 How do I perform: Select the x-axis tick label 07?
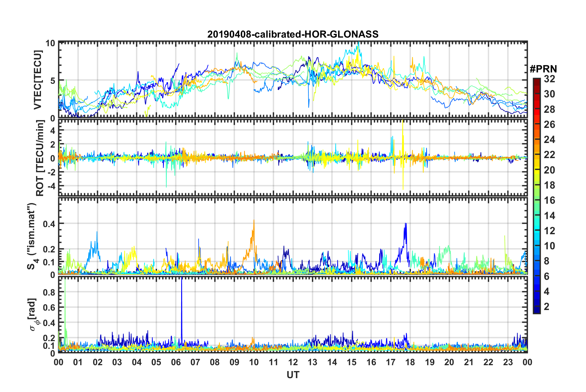click(195, 362)
